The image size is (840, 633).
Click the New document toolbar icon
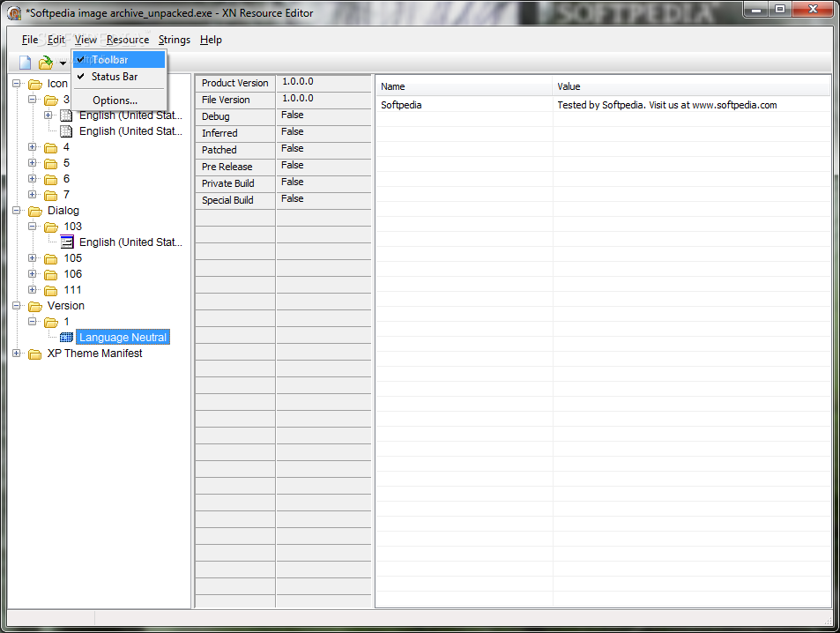[26, 63]
